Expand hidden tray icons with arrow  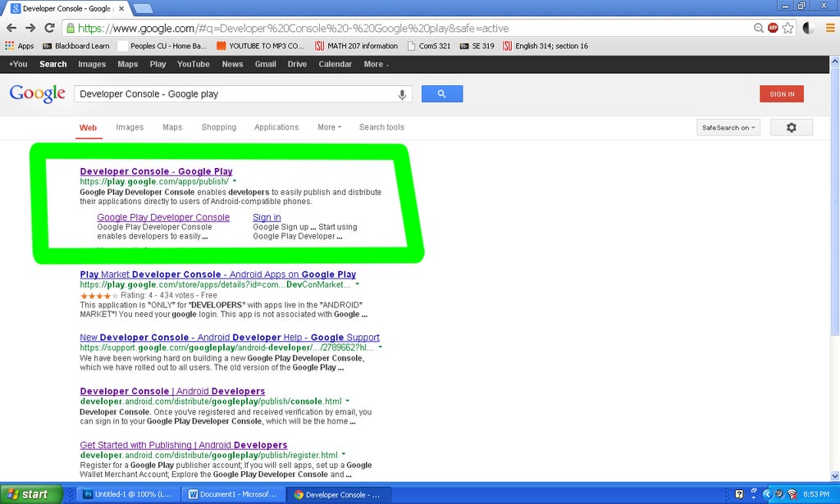[x=767, y=494]
